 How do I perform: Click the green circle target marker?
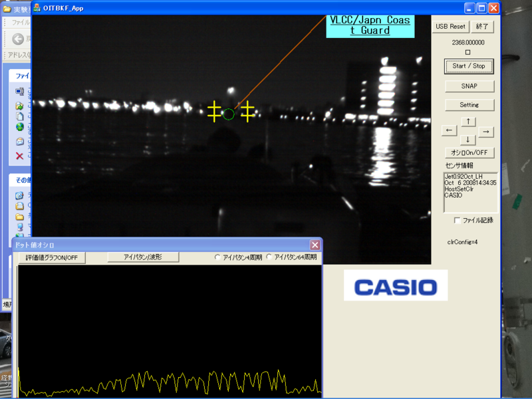228,114
